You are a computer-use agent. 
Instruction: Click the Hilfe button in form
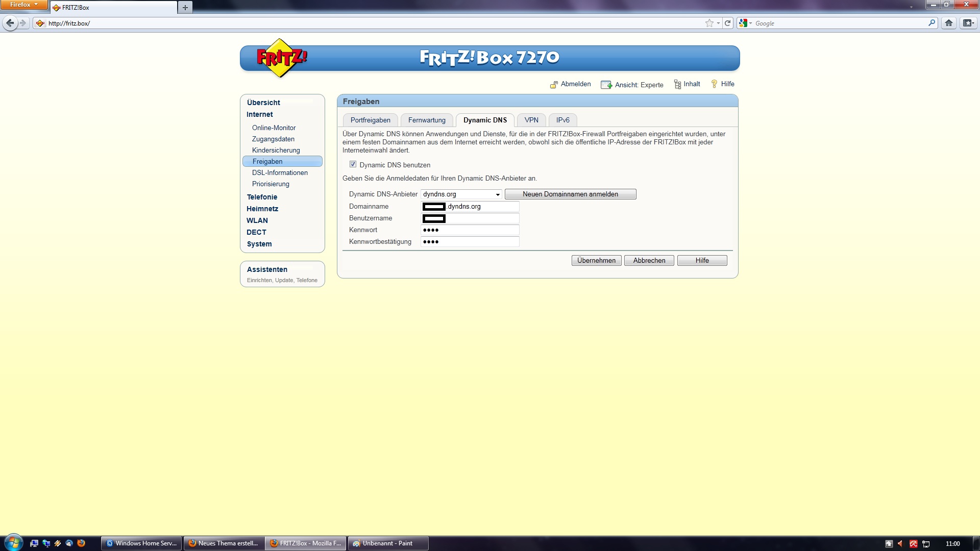[x=702, y=260]
